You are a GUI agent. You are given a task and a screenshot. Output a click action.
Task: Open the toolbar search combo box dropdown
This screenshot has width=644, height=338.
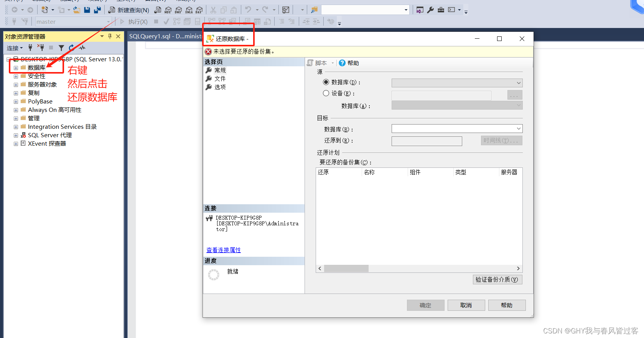[x=406, y=10]
